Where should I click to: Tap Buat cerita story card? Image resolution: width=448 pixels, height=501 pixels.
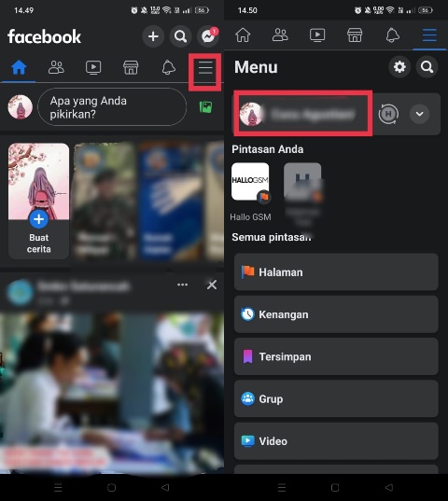[x=38, y=202]
